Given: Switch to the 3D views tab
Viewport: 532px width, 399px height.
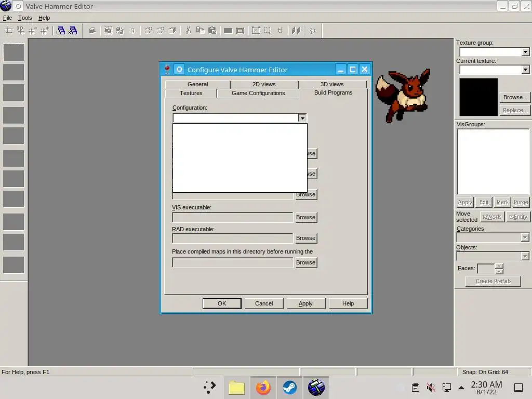Looking at the screenshot, I should coord(332,84).
